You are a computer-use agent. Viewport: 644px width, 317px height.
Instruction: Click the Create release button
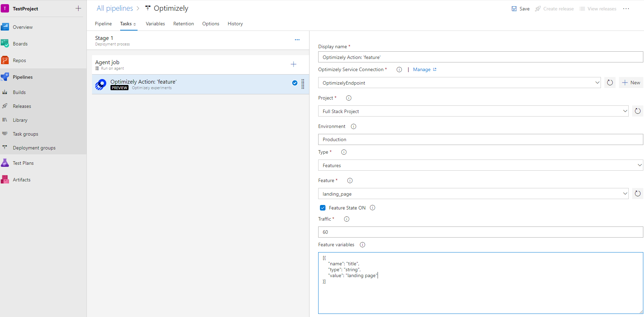tap(554, 9)
